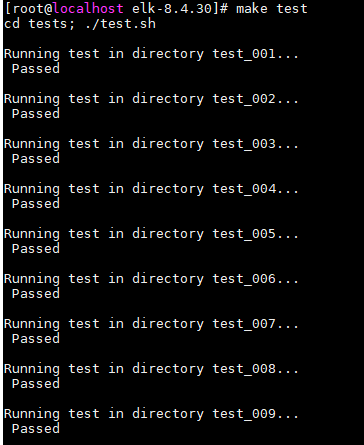Click the 'test_004...' directory text
Image resolution: width=364 pixels, height=445 pixels.
pyautogui.click(x=255, y=189)
